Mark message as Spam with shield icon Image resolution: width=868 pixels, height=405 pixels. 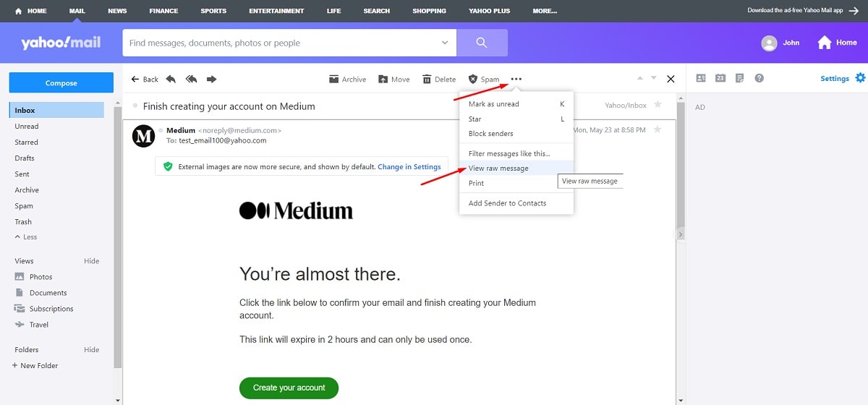484,79
